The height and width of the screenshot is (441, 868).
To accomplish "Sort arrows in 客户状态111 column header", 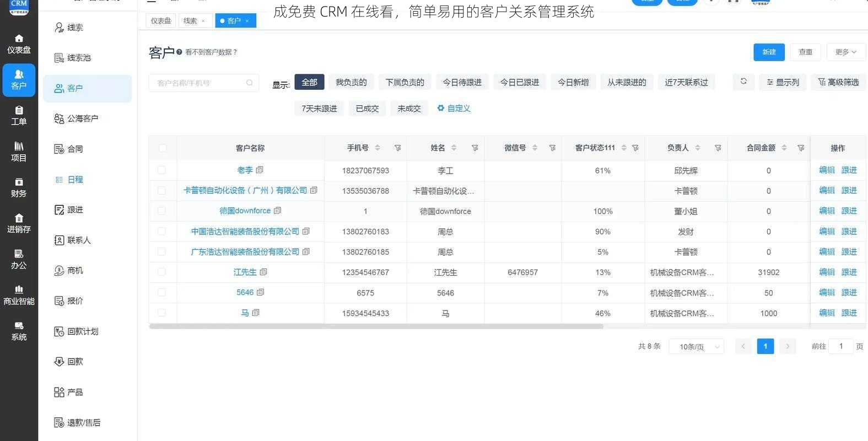I will (x=624, y=148).
